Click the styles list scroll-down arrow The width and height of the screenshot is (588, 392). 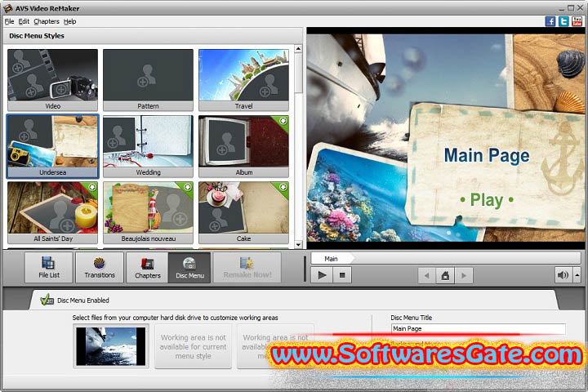(x=299, y=244)
